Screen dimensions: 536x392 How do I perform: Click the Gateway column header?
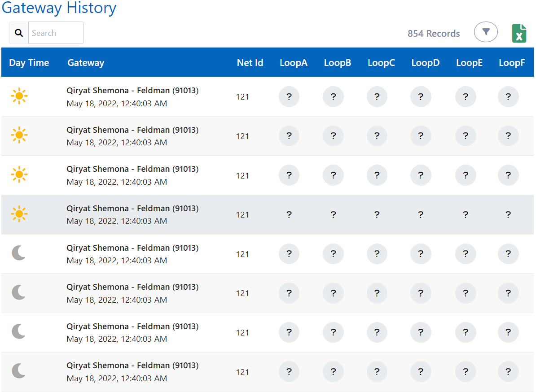[x=85, y=63]
